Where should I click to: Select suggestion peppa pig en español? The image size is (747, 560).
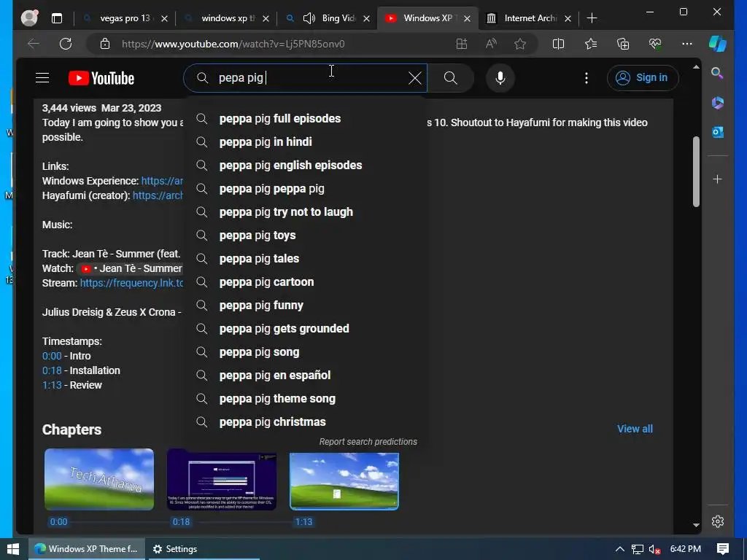coord(306,376)
